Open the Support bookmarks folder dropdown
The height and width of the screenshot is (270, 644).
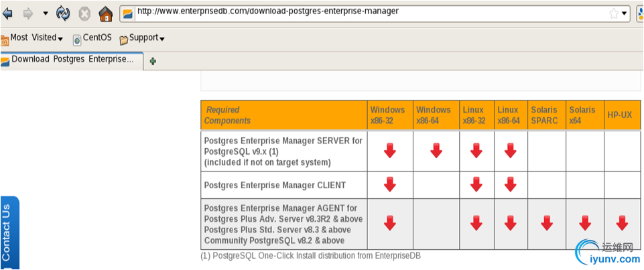pos(143,39)
